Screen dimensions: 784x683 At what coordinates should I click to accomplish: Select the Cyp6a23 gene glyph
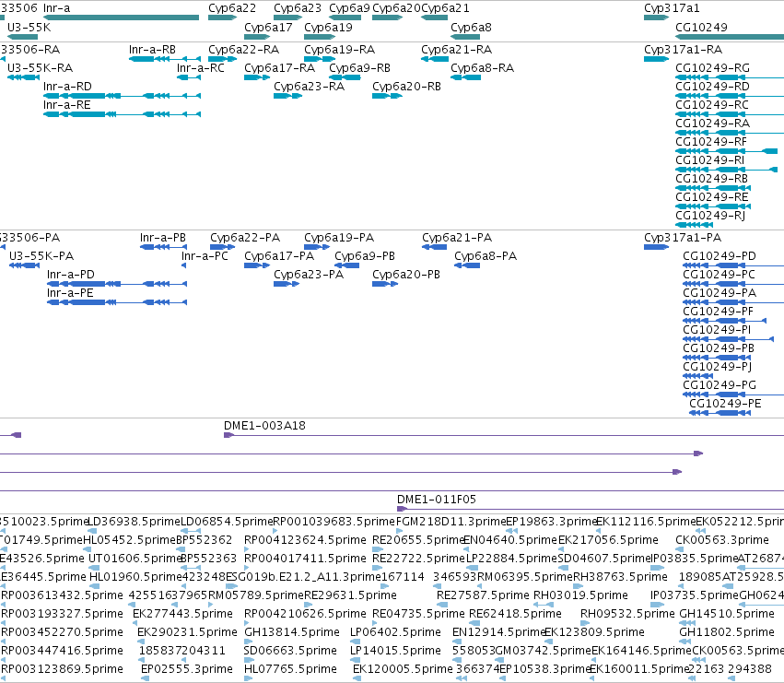click(x=288, y=18)
